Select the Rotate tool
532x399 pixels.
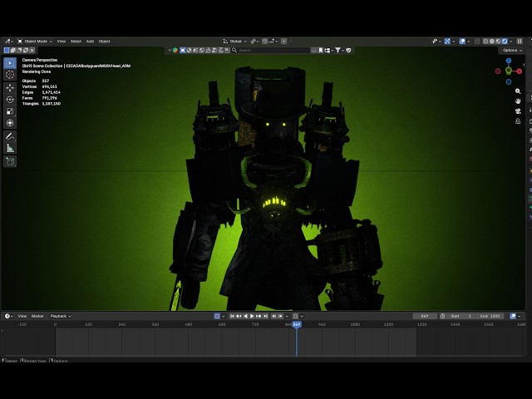coord(10,100)
